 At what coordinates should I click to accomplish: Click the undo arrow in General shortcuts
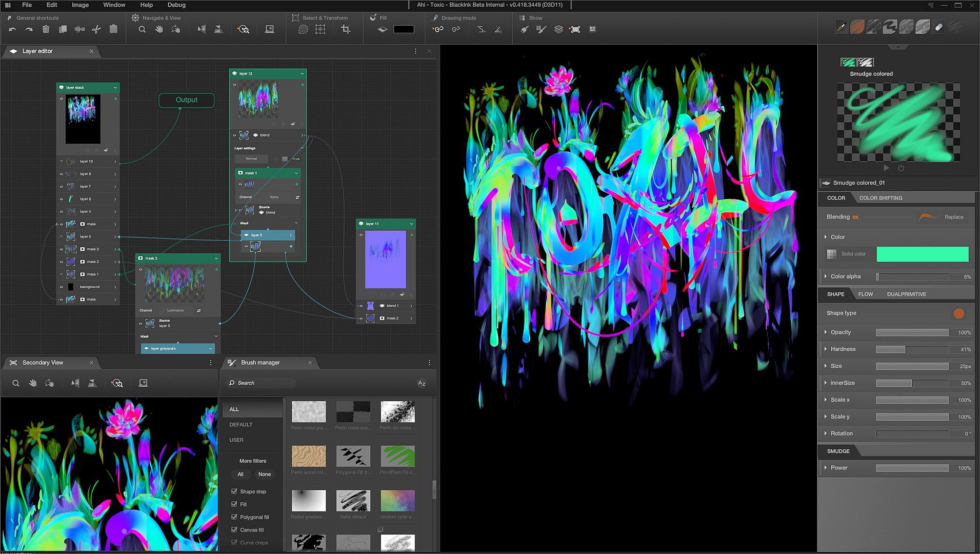pyautogui.click(x=12, y=30)
